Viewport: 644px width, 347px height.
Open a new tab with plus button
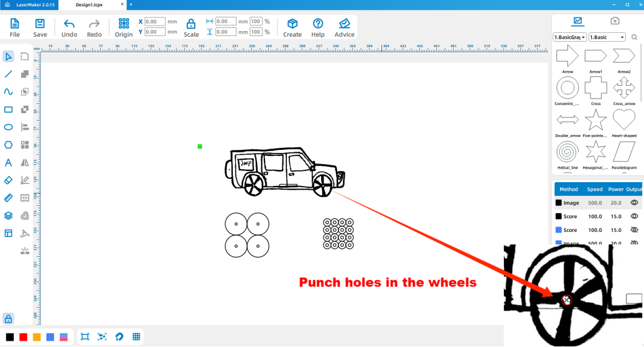131,4
